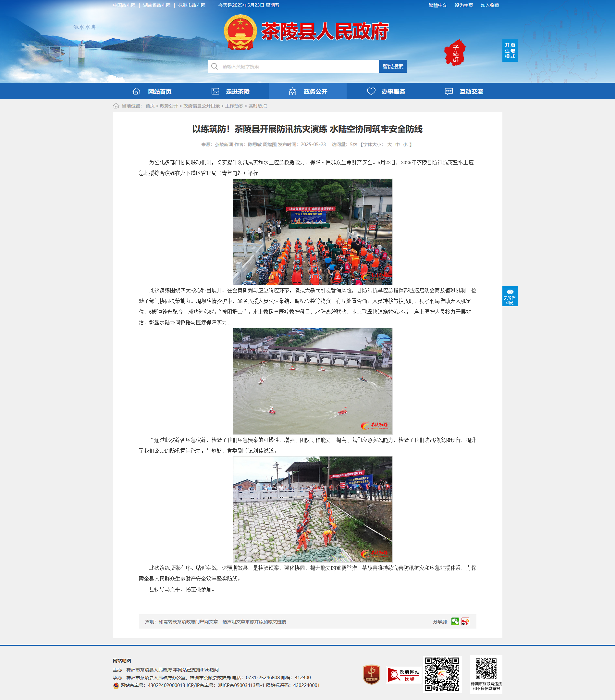Switch to 繁體中文 traditional Chinese
Image resolution: width=615 pixels, height=700 pixels.
438,5
